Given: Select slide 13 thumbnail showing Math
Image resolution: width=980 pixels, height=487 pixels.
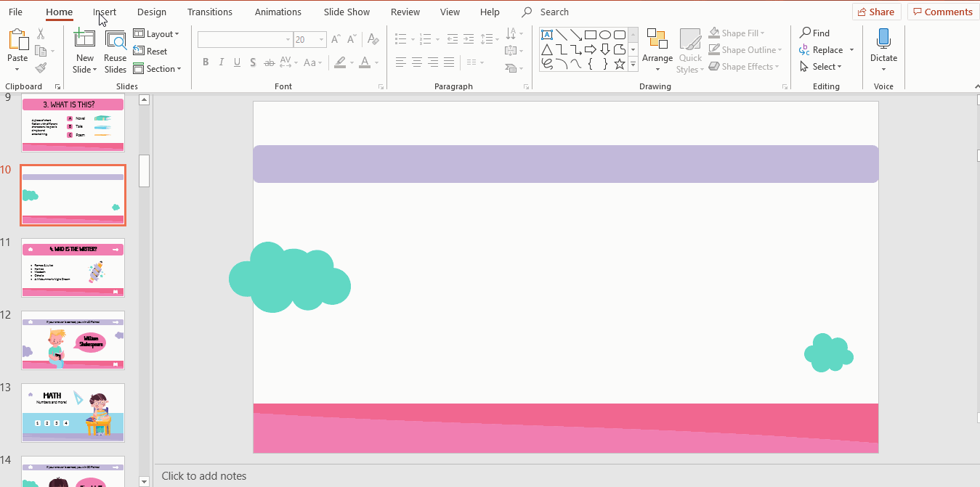Looking at the screenshot, I should (73, 412).
